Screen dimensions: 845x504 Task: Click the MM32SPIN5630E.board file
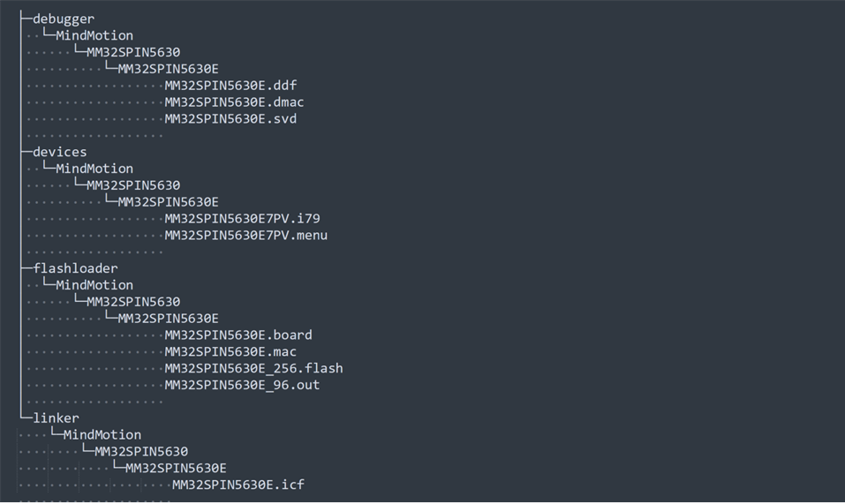coord(238,335)
